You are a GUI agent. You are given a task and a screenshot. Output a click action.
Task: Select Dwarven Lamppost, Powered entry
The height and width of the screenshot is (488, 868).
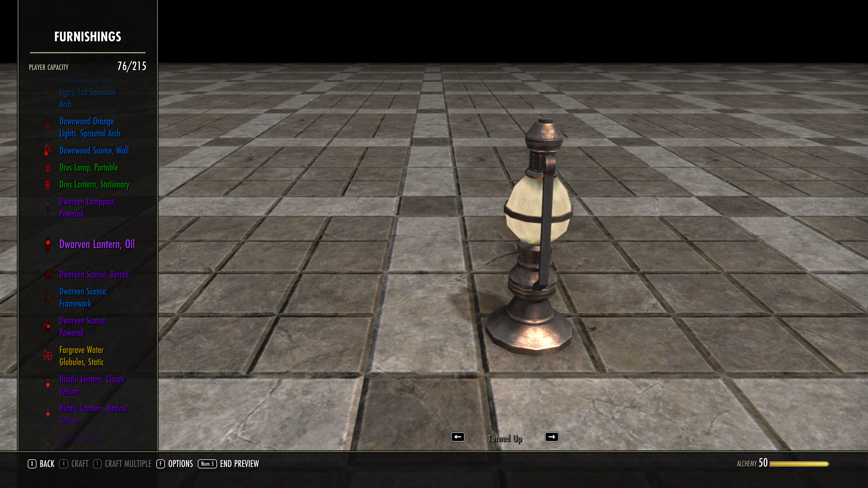click(88, 208)
